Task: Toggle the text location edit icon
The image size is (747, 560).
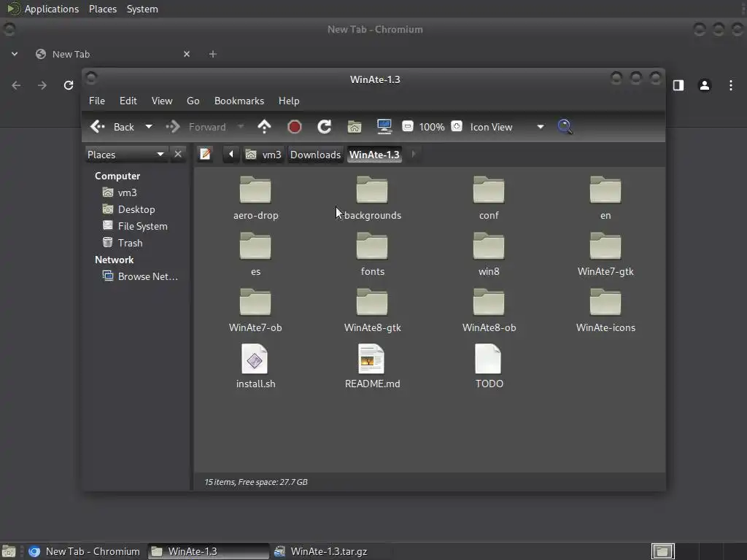Action: coord(205,155)
